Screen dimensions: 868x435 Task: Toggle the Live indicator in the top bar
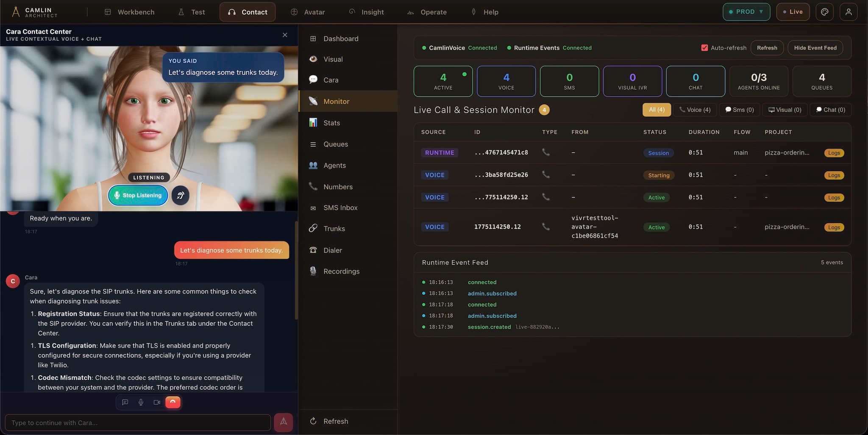793,12
